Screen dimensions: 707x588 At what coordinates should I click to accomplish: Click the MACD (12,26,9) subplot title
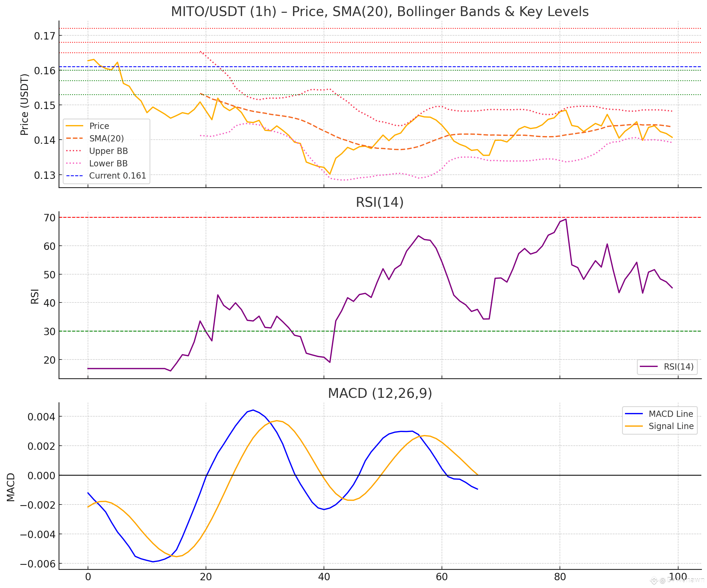click(380, 393)
